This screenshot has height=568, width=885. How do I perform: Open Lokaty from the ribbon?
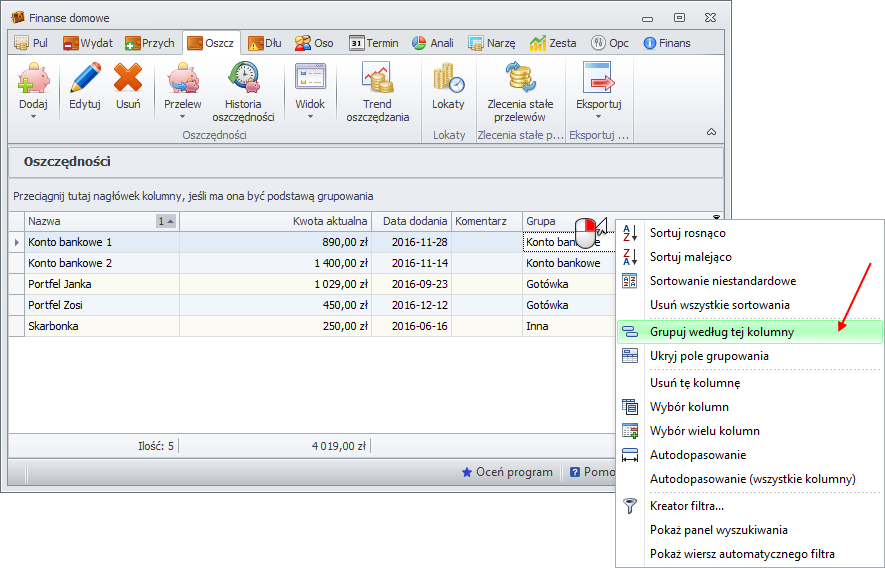[x=448, y=78]
